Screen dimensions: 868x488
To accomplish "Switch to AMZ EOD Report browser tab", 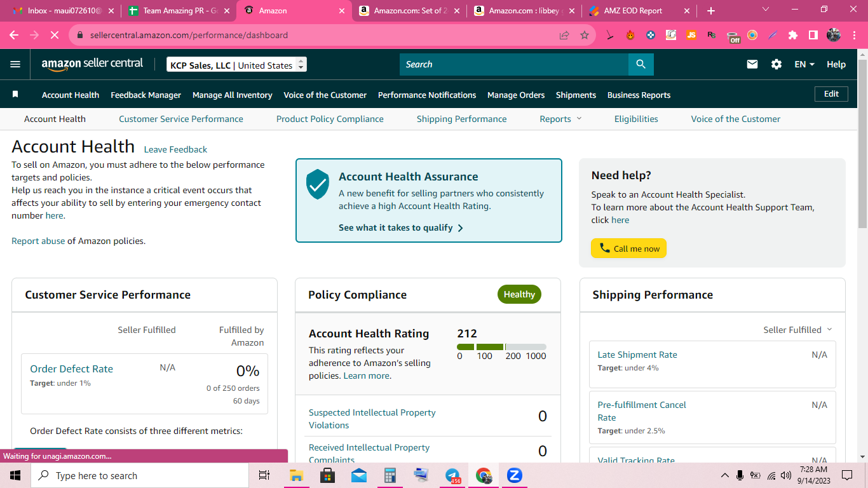I will click(639, 11).
